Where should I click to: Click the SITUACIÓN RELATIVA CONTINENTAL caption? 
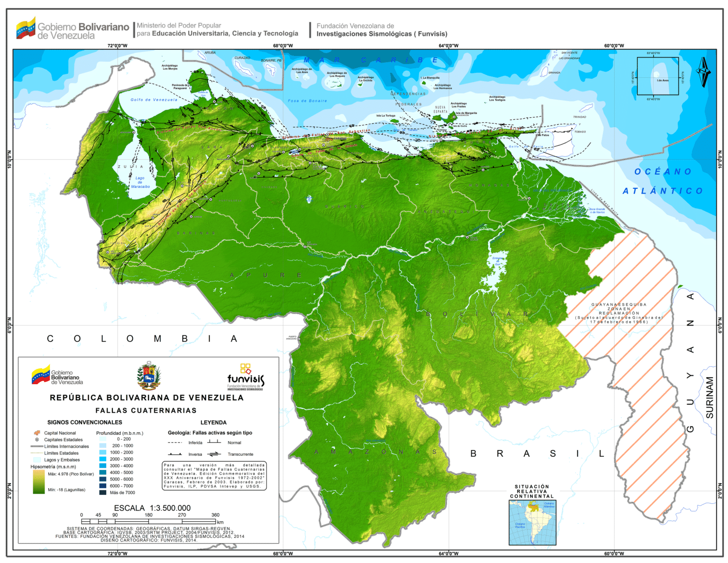[x=532, y=491]
